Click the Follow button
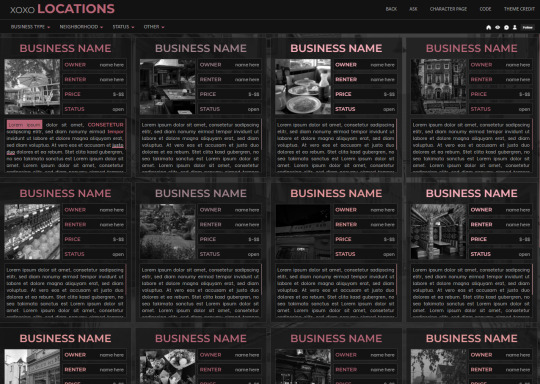 tap(527, 27)
